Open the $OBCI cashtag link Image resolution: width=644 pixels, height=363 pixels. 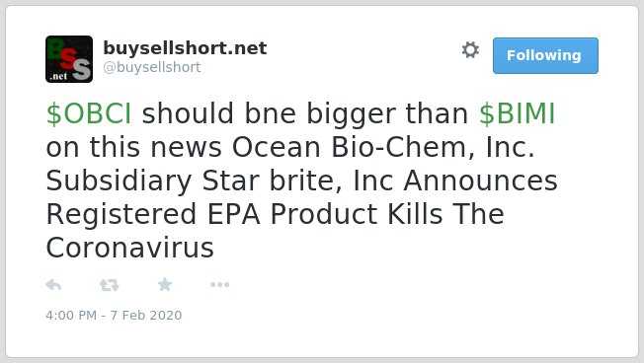click(x=89, y=113)
